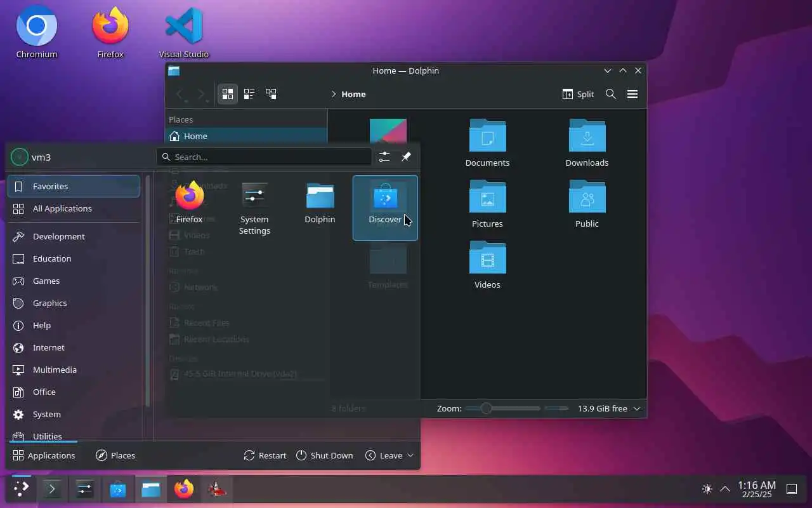Screen dimensions: 812x508
Task: Click the vm3 user avatar
Action: [x=20, y=157]
